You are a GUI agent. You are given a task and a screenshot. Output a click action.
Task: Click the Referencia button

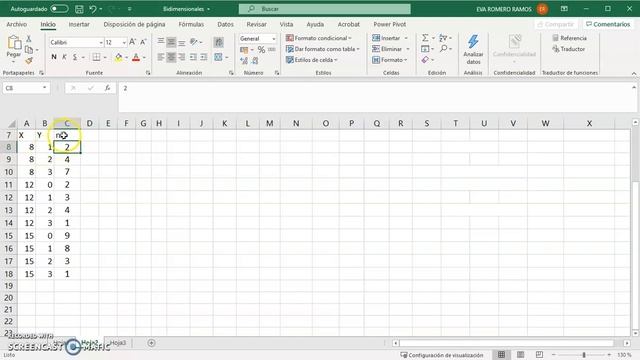[569, 38]
